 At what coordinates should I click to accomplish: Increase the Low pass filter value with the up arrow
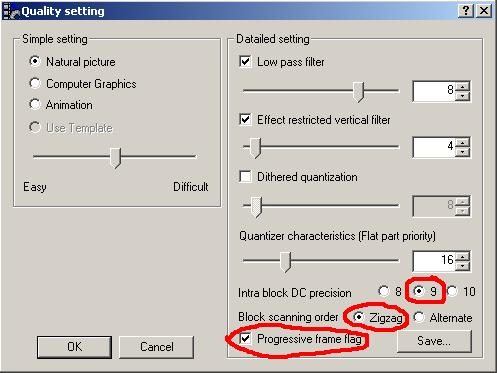[462, 86]
